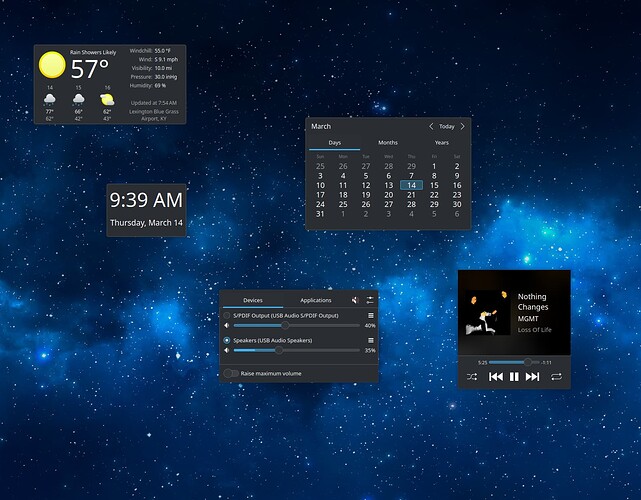
Task: Open the Years tab in calendar
Action: pos(442,143)
